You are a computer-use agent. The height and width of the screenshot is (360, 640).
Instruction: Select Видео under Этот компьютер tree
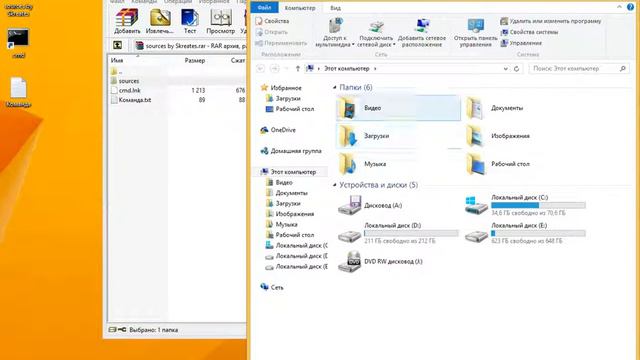279,182
